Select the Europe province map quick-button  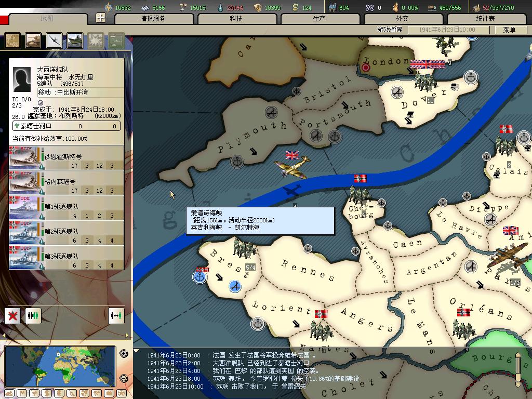pyautogui.click(x=12, y=41)
